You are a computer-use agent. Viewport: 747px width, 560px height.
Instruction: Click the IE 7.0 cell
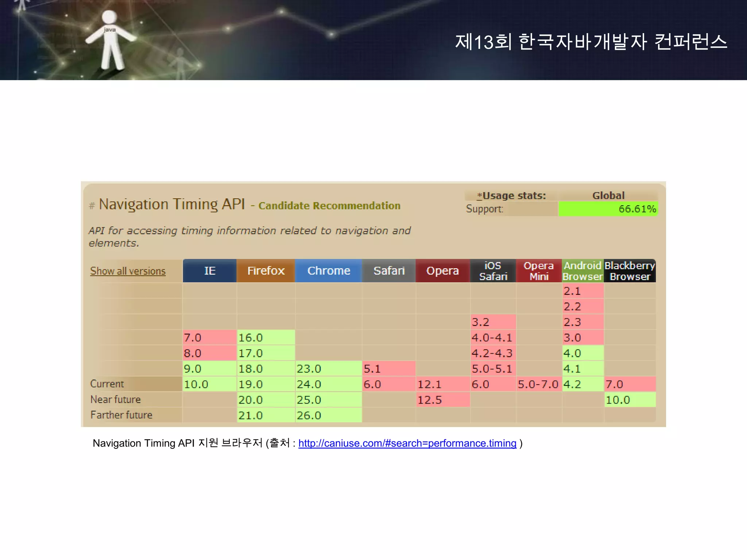click(x=210, y=338)
